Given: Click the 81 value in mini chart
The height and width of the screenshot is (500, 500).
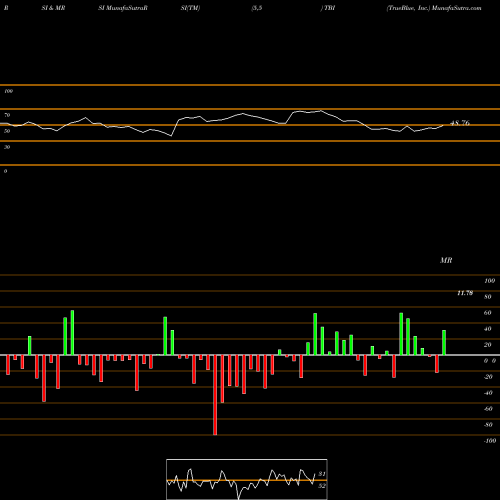Looking at the screenshot, I should (x=322, y=474).
